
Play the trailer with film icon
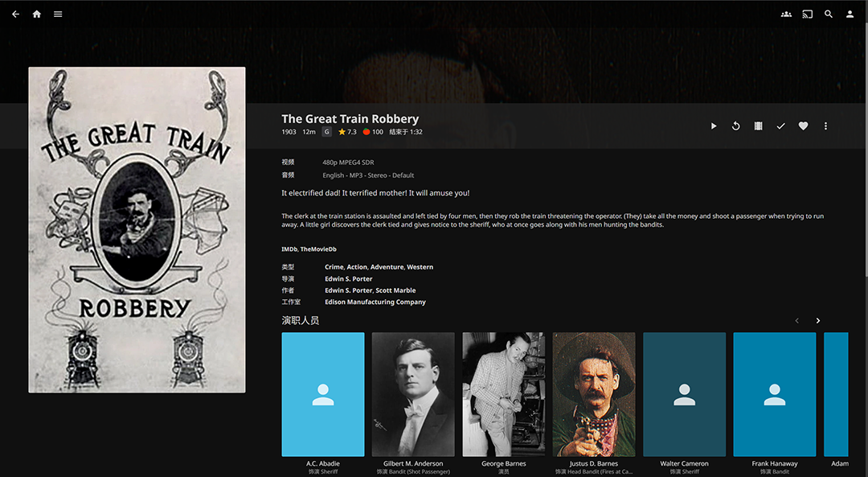click(x=759, y=126)
